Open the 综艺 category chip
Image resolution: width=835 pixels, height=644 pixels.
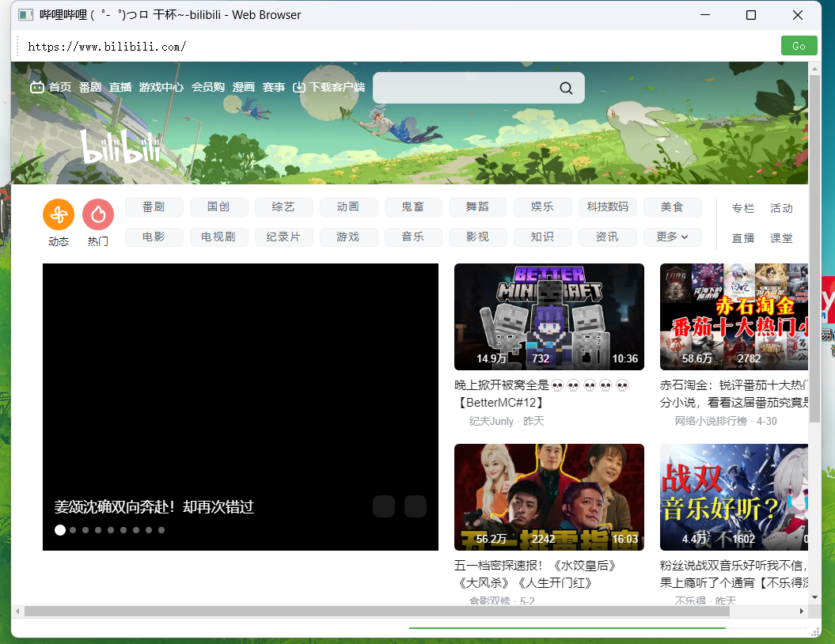click(x=284, y=207)
